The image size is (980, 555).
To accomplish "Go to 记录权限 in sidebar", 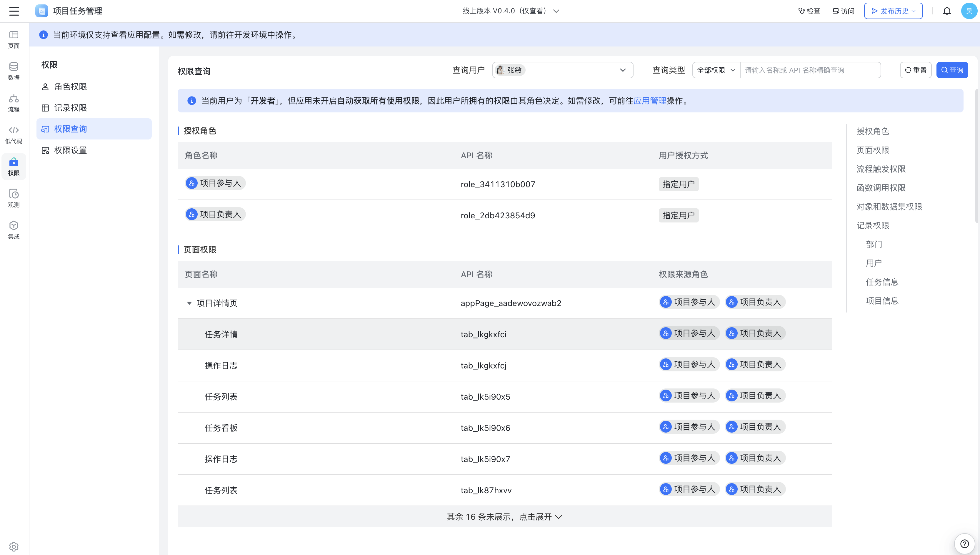I will [94, 108].
